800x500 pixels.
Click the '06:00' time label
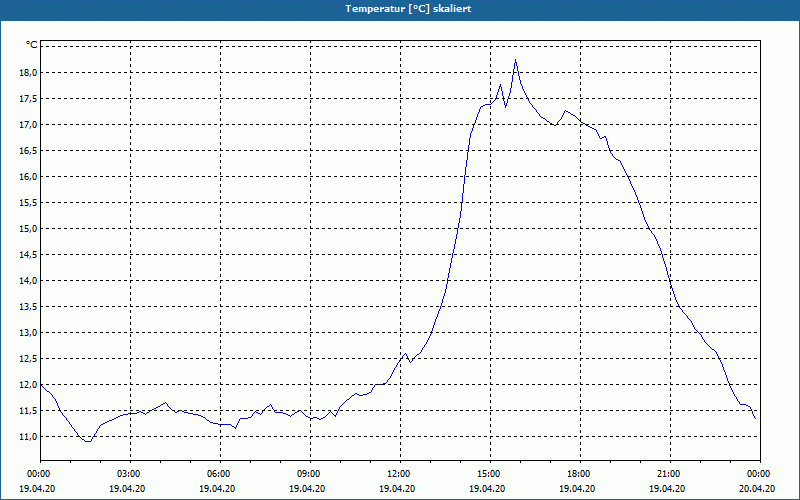click(x=220, y=474)
